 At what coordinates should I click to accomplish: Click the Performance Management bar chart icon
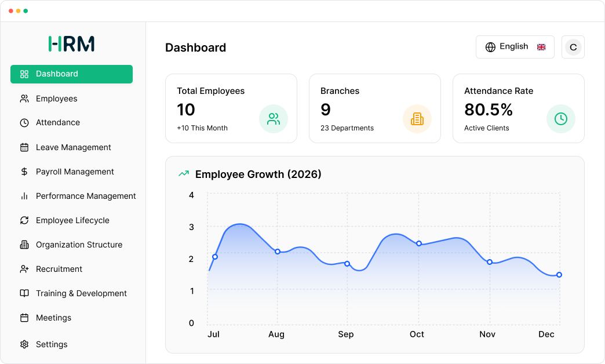point(24,196)
